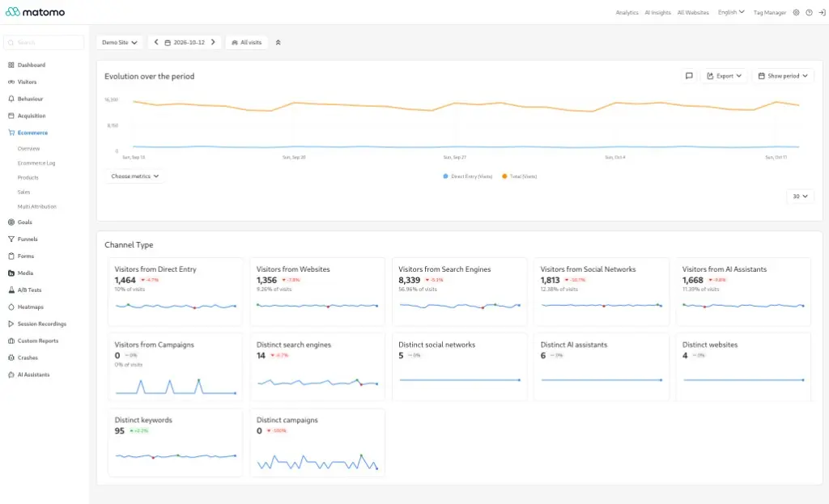
Task: Click the Dashboard sidebar icon
Action: [11, 65]
